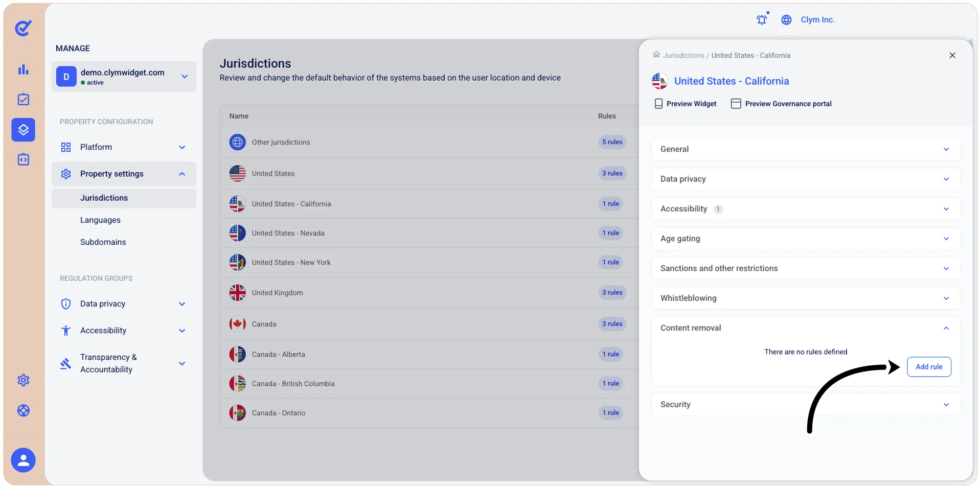This screenshot has width=980, height=488.
Task: Select the layers manage sidebar icon
Action: pyautogui.click(x=24, y=130)
